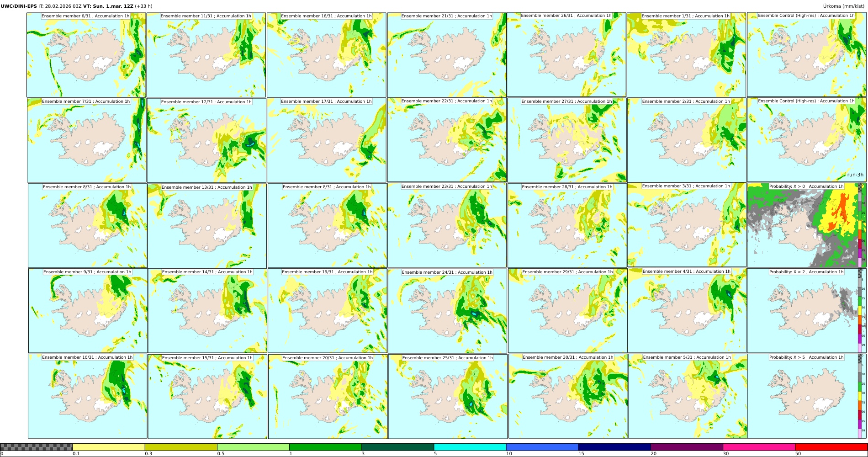Open the Probability X > 2 map panel
The width and height of the screenshot is (868, 457).
tap(807, 311)
